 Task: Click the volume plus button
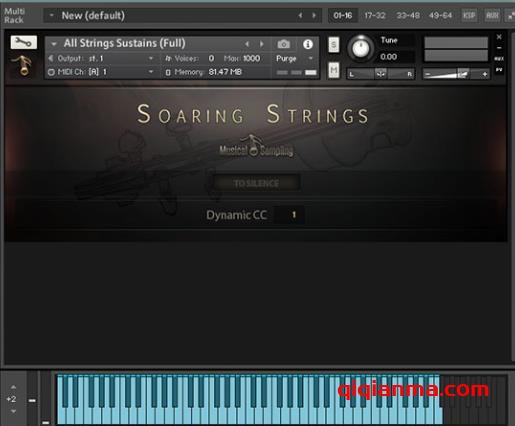coord(485,74)
